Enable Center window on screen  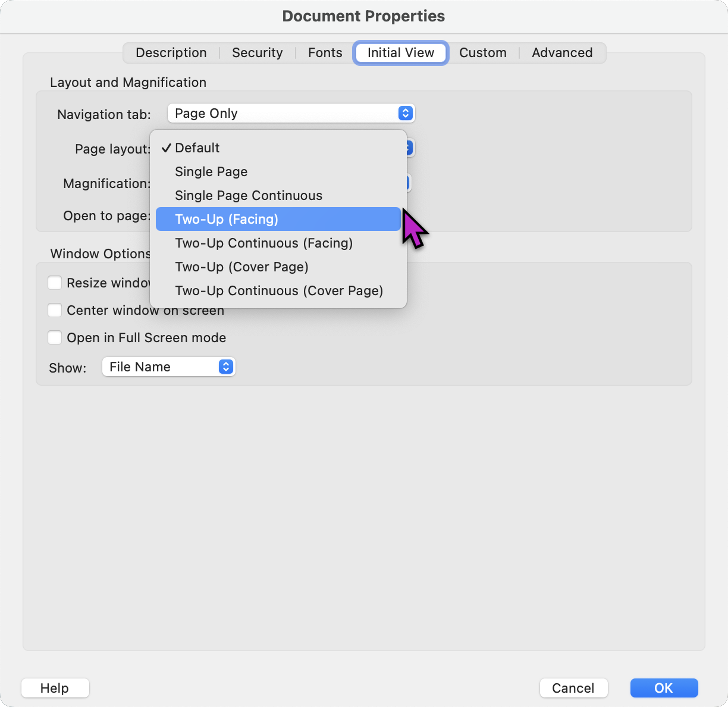(x=54, y=310)
